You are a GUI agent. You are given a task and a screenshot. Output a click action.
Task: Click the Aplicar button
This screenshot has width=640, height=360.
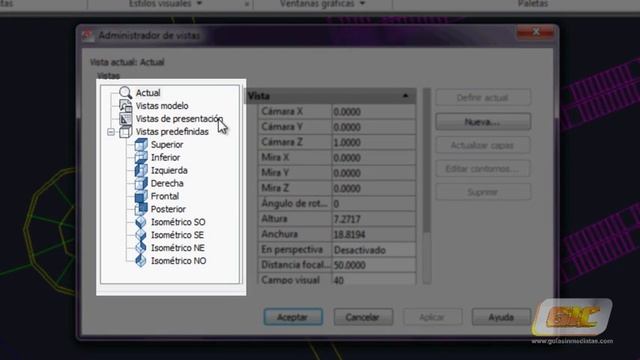[432, 317]
